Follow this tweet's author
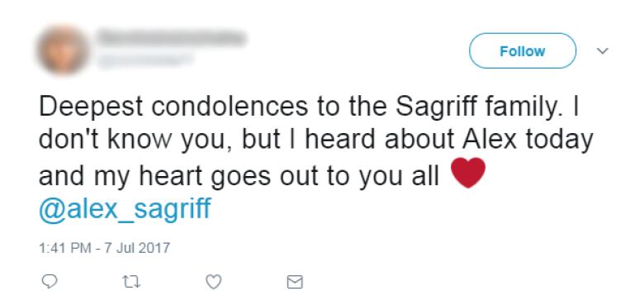The width and height of the screenshot is (644, 305). click(523, 51)
